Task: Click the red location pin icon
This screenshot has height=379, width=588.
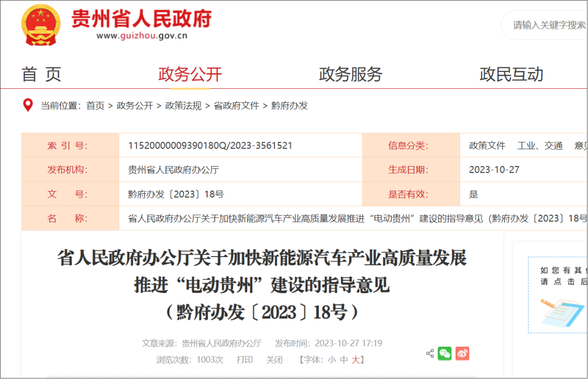Action: 28,105
